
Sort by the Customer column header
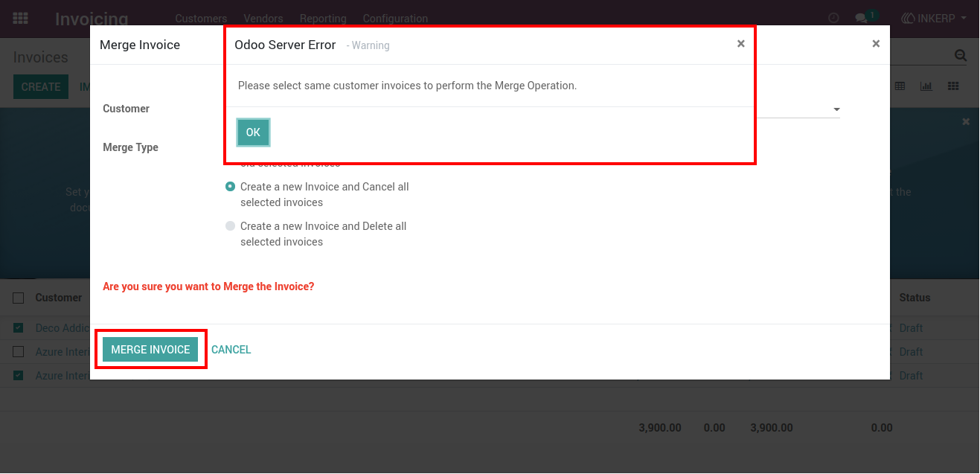click(x=59, y=298)
